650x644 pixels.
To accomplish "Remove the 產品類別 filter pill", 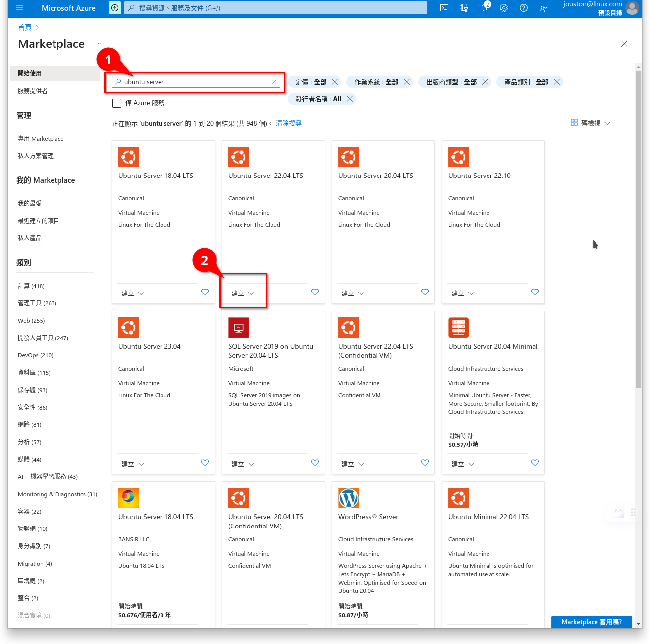I will pos(557,82).
